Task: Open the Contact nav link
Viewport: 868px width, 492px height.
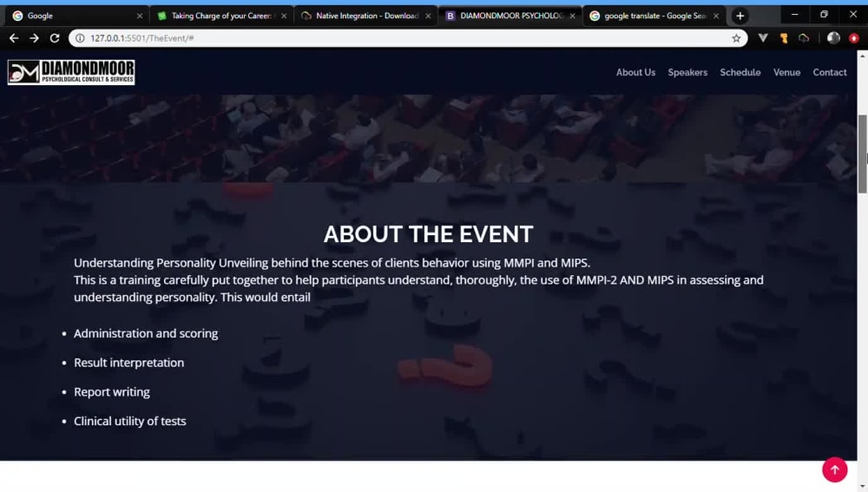Action: pos(829,73)
